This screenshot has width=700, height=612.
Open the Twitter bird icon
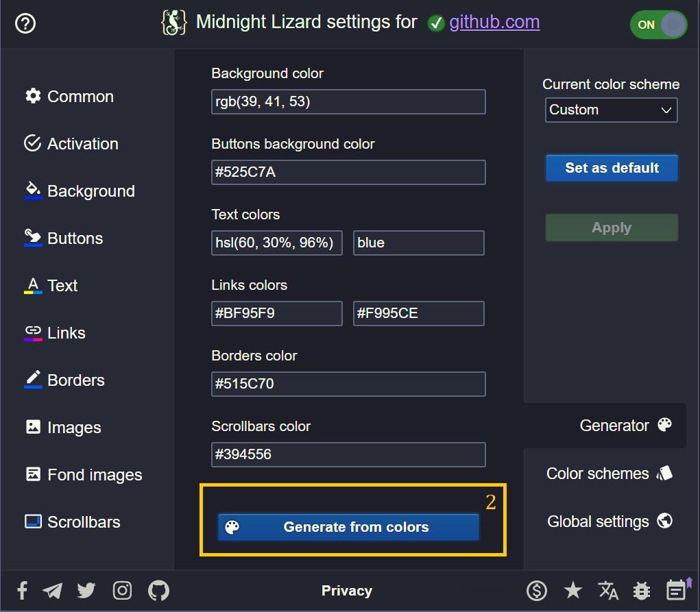86,590
